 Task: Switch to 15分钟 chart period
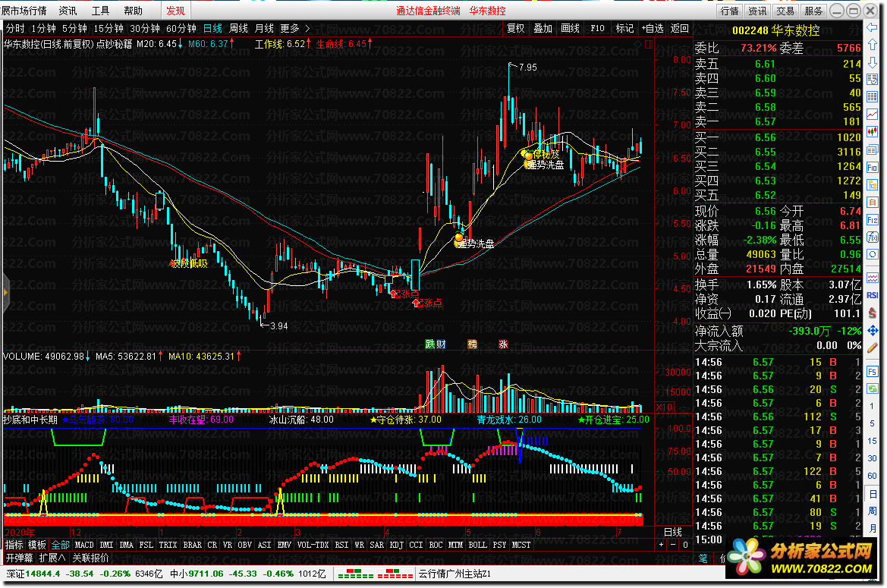click(109, 28)
